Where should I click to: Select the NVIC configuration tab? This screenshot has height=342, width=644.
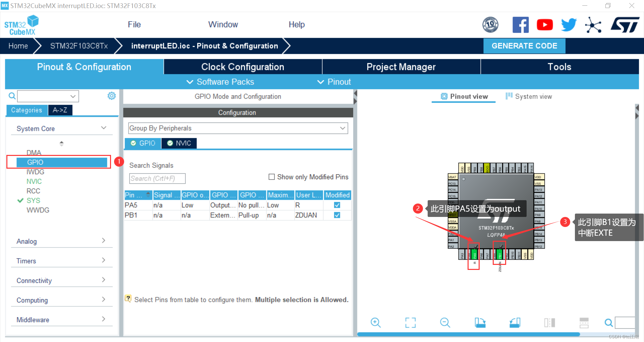coord(179,143)
